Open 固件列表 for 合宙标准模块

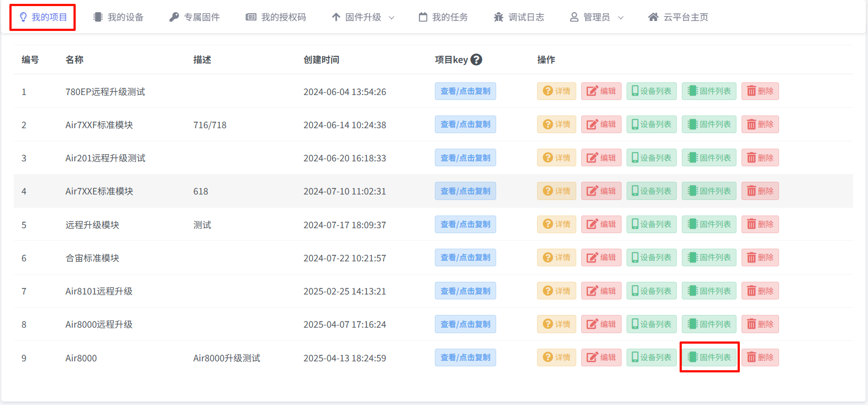[709, 257]
